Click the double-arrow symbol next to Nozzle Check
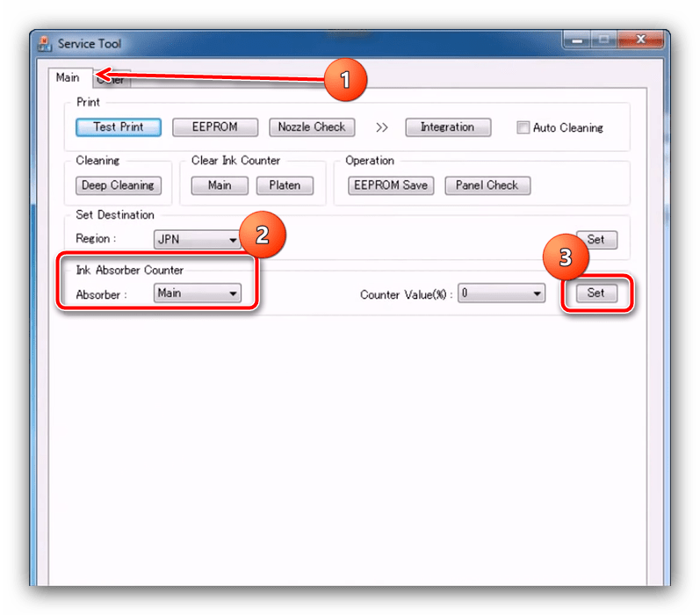The image size is (700, 615). pos(382,127)
